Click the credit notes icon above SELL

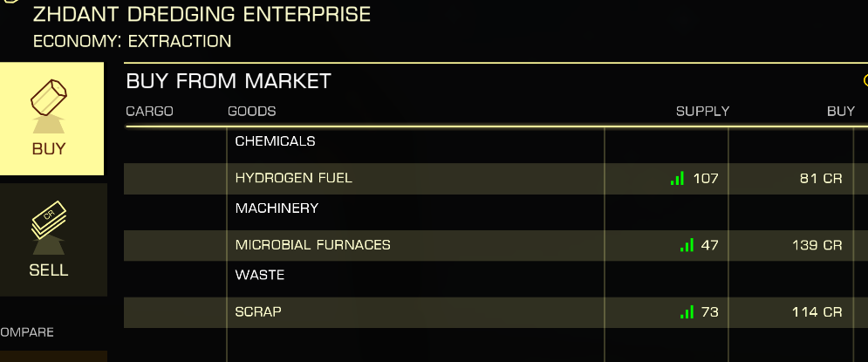coord(49,227)
